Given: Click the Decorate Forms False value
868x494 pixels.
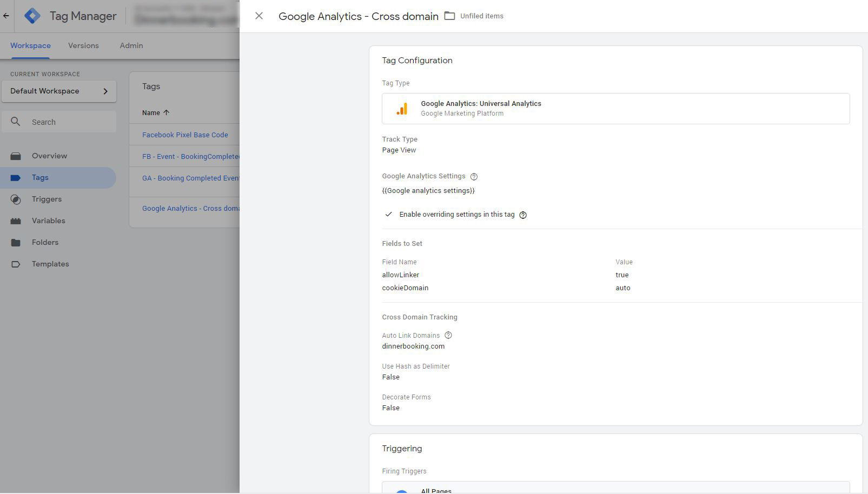Looking at the screenshot, I should coord(391,408).
